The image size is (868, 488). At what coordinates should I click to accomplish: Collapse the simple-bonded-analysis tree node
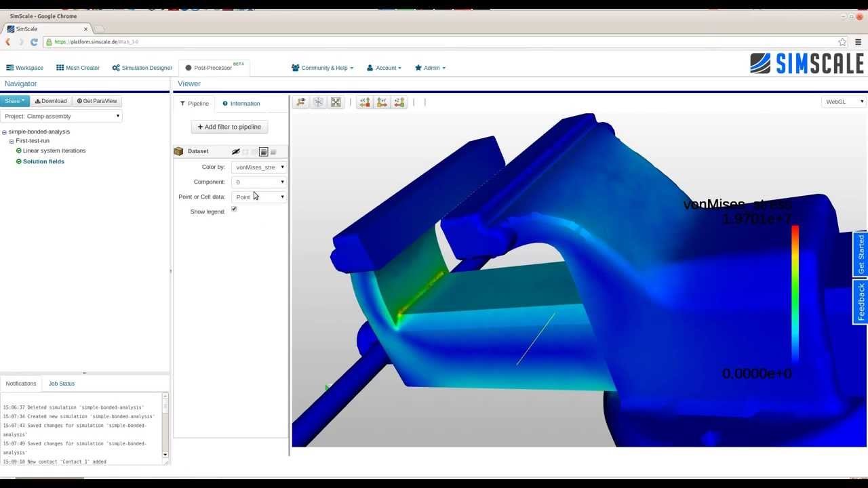pyautogui.click(x=4, y=132)
